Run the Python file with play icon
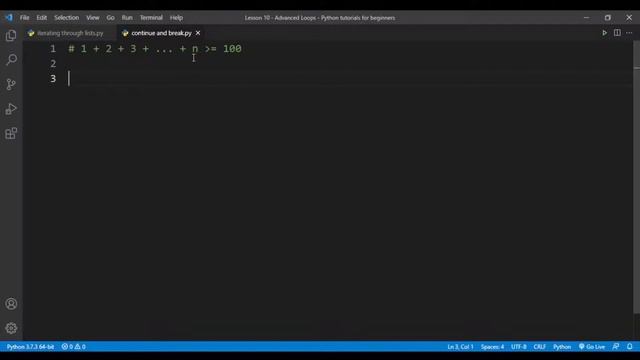This screenshot has height=360, width=640. [x=604, y=33]
